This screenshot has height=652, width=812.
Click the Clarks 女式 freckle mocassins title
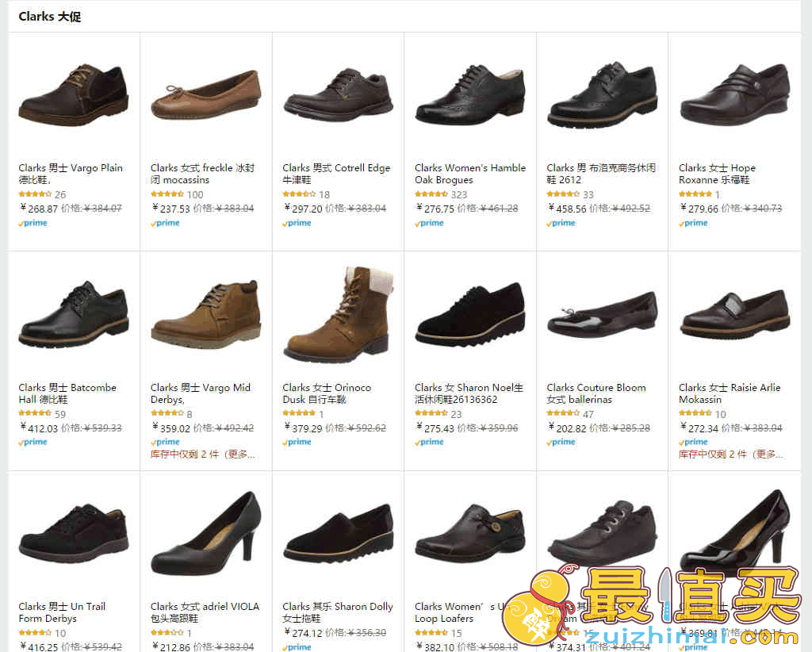click(x=202, y=174)
